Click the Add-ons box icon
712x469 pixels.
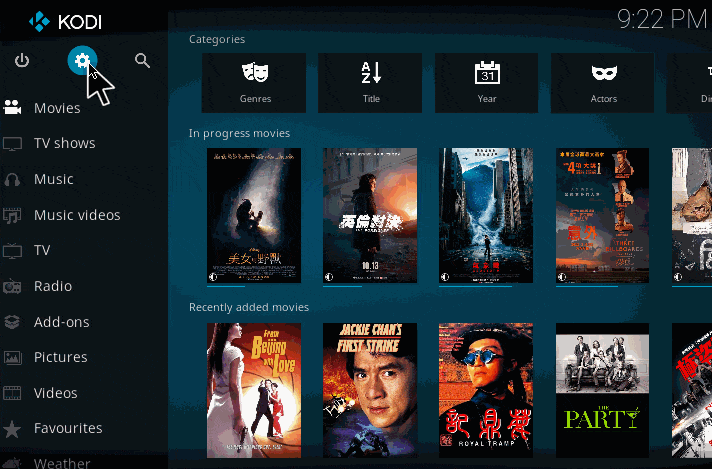point(12,322)
